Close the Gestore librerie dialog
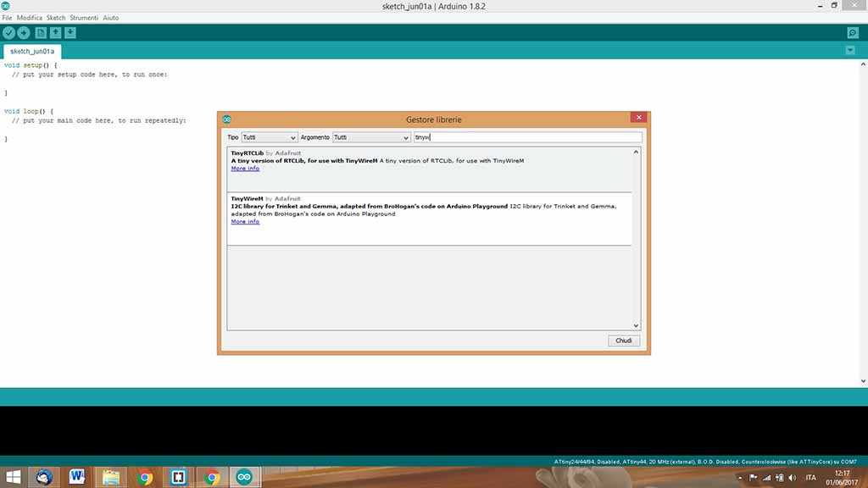Image resolution: width=868 pixels, height=488 pixels. 639,117
